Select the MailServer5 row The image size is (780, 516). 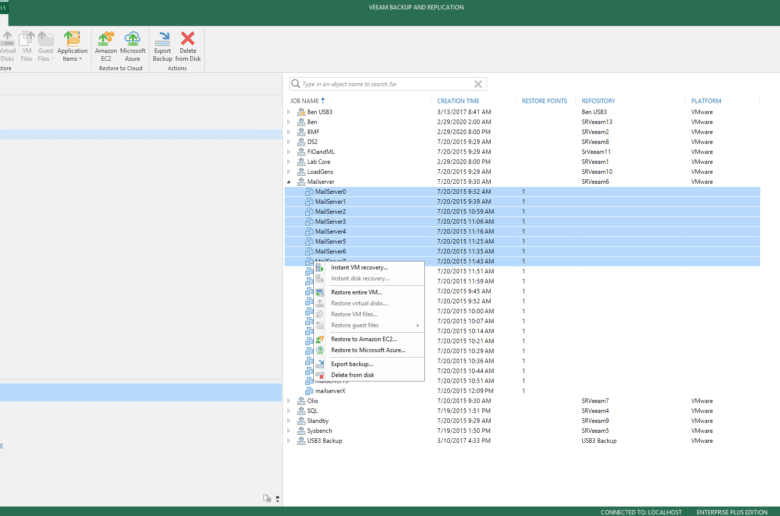(522, 241)
